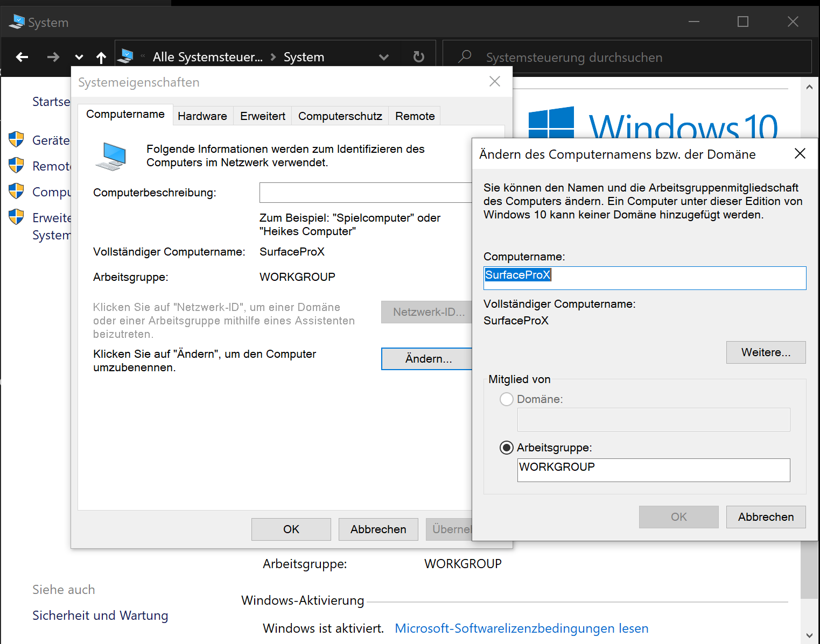The height and width of the screenshot is (644, 820).
Task: Close the Systemeigenschaften dialog with X
Action: pos(494,81)
